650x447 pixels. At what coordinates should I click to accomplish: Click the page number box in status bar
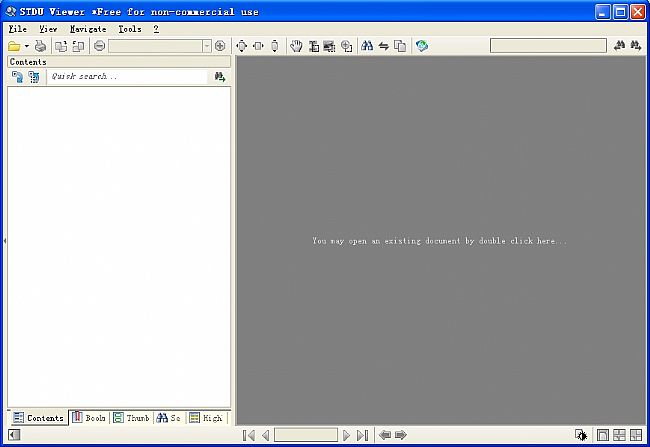(305, 435)
